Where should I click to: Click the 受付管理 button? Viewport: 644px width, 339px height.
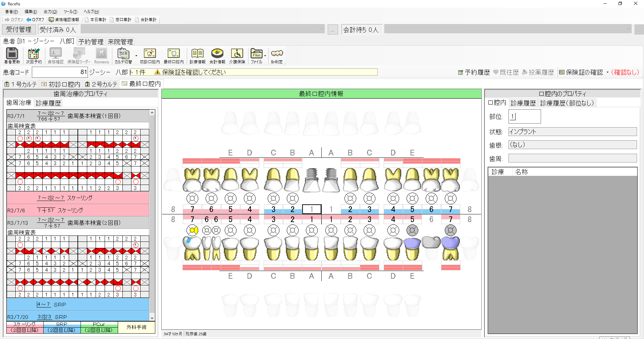pyautogui.click(x=19, y=29)
